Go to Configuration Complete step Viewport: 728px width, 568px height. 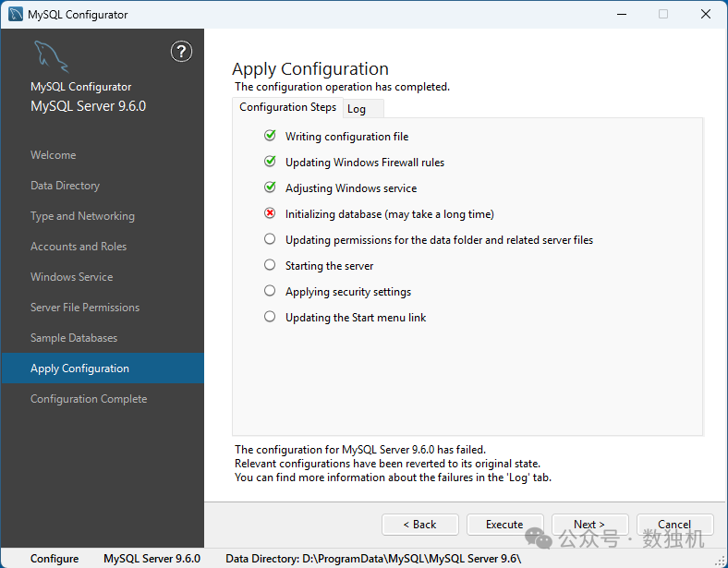(x=89, y=399)
